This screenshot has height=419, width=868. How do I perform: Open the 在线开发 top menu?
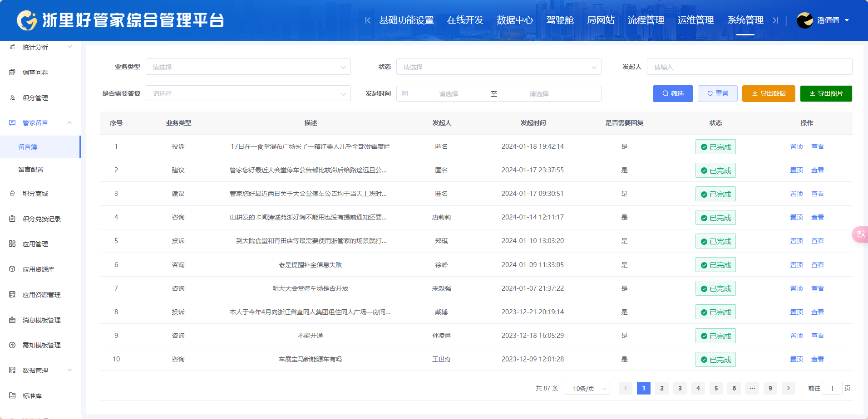point(465,20)
